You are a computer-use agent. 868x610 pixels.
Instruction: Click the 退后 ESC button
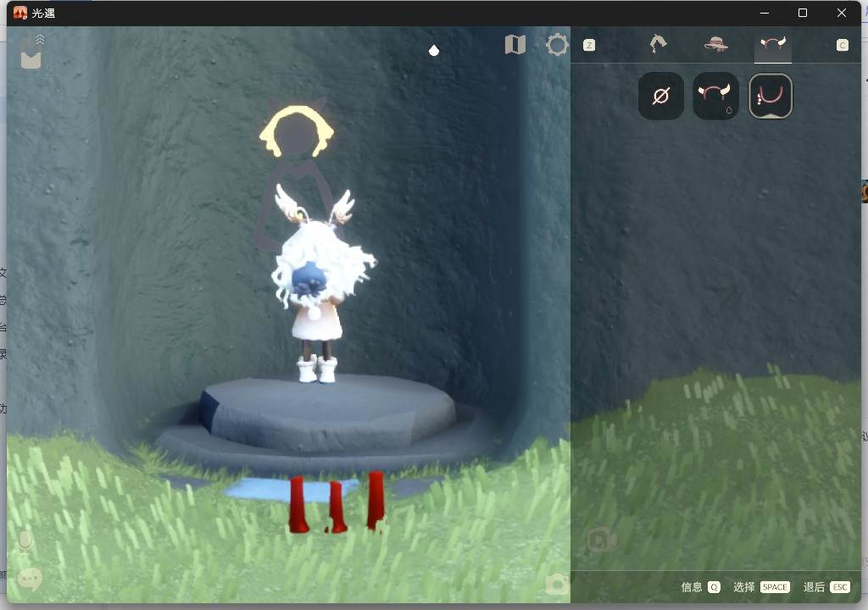[x=826, y=587]
